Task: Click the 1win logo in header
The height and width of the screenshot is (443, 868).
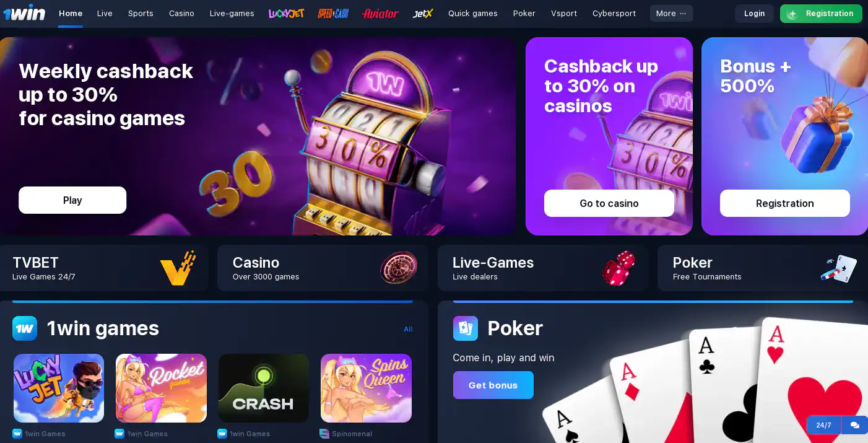Action: tap(24, 13)
